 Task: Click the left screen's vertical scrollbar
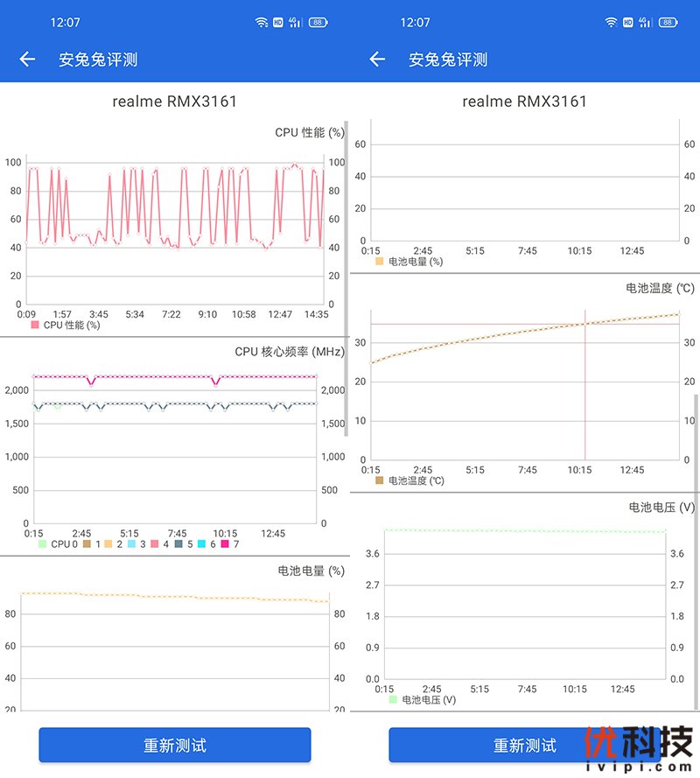346,278
